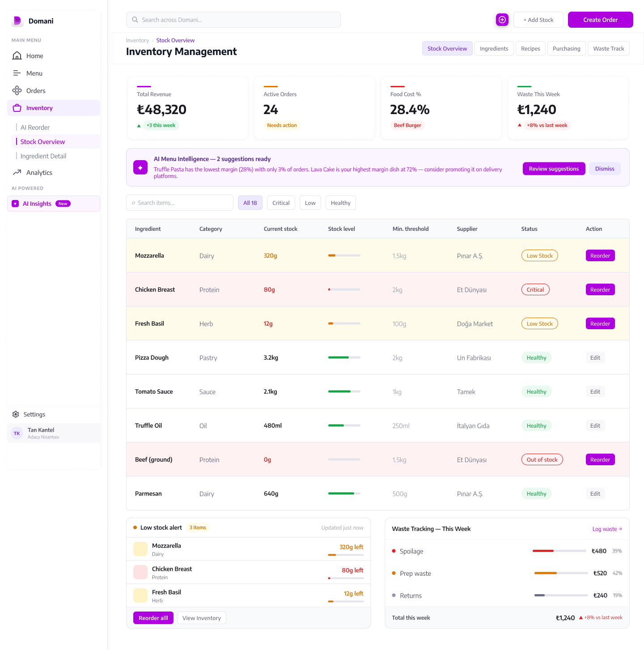
Task: Click the Mozzarella thumbnail in low stock alert
Action: pyautogui.click(x=140, y=549)
